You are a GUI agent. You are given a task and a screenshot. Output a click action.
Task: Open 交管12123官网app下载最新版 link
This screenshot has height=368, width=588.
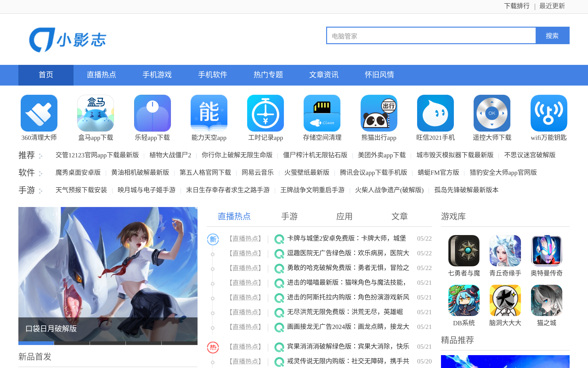point(97,155)
